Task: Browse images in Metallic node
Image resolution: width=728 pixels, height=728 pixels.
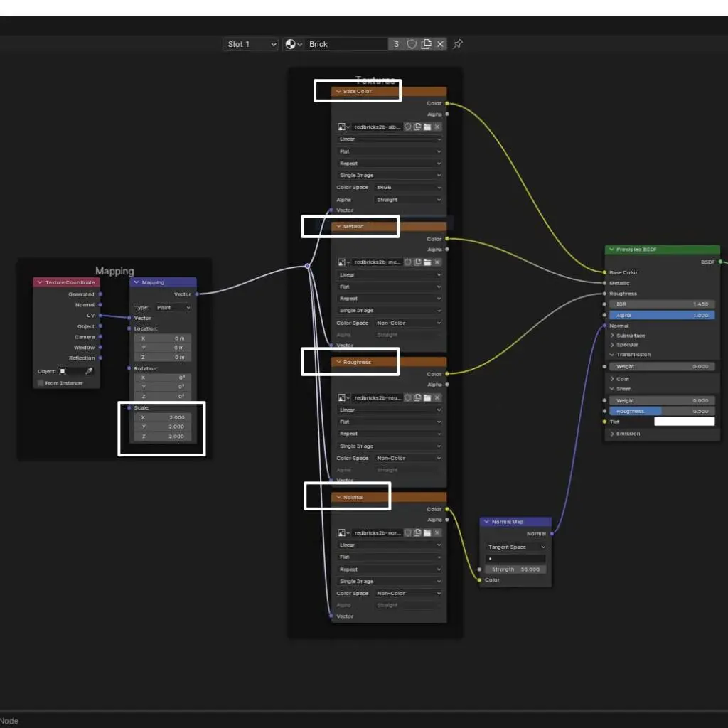Action: [x=343, y=262]
